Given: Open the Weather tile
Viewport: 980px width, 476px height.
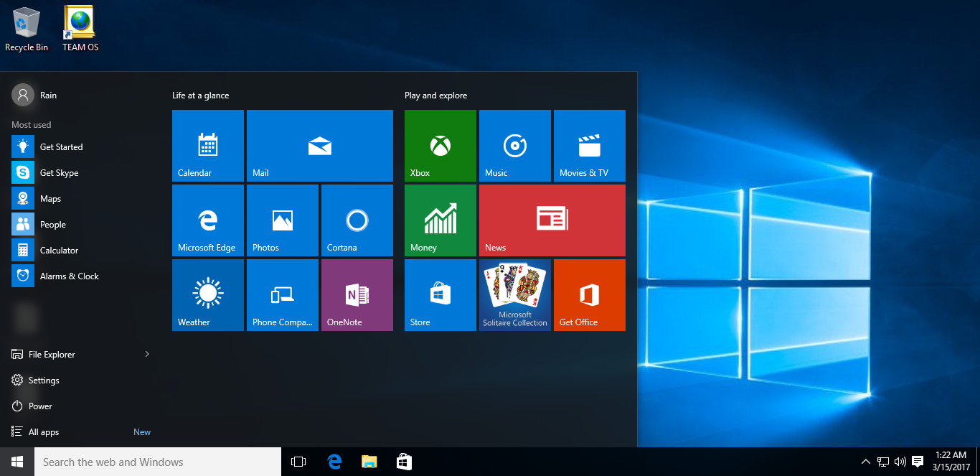Looking at the screenshot, I should tap(208, 295).
